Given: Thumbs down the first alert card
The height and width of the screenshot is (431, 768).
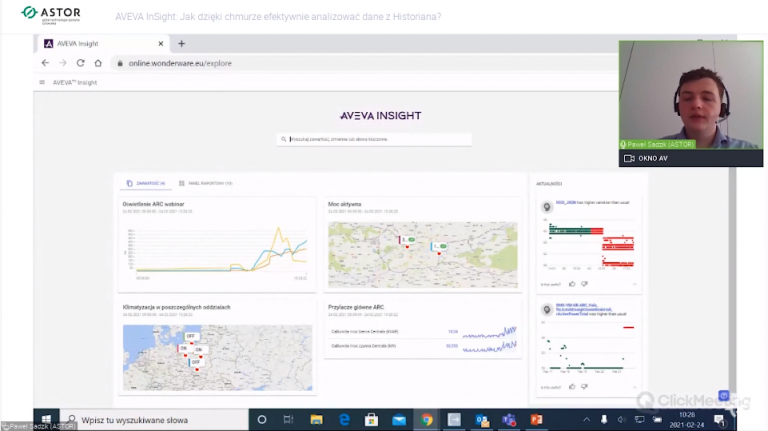Looking at the screenshot, I should tap(584, 284).
